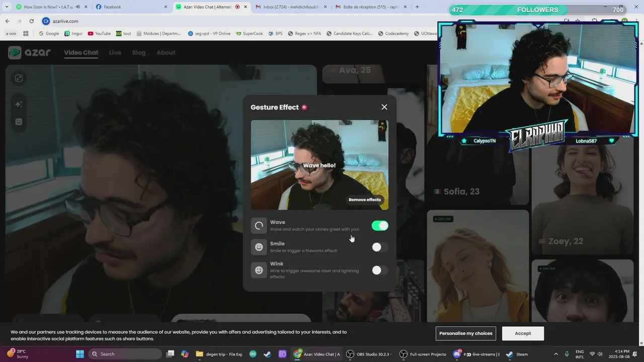The image size is (644, 362).
Task: Switch to OBS Studio 30.2.3 taskbar window
Action: 370,354
